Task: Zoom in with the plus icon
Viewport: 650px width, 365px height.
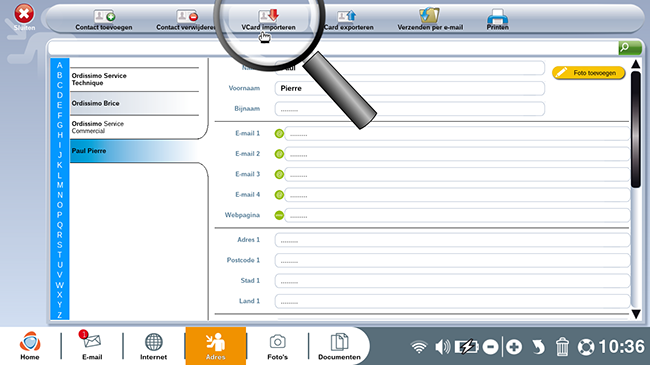Action: [x=514, y=347]
